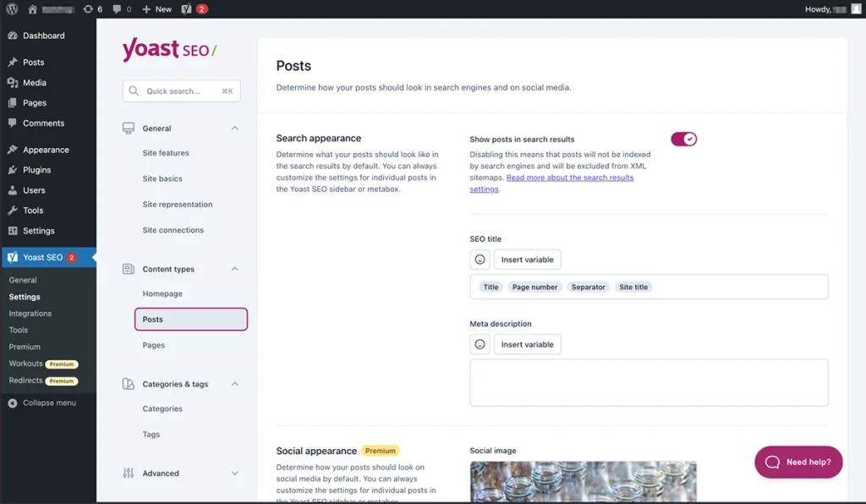
Task: Open the emoji picker for Meta description
Action: (480, 343)
